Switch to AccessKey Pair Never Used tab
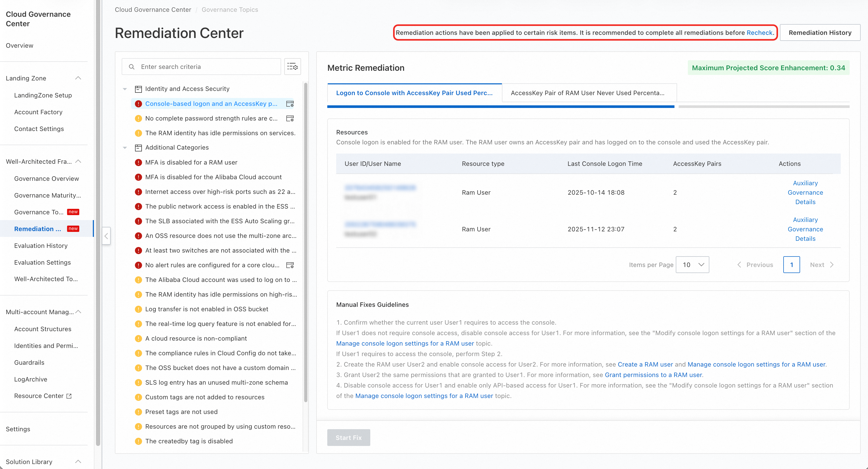The width and height of the screenshot is (868, 469). (588, 93)
